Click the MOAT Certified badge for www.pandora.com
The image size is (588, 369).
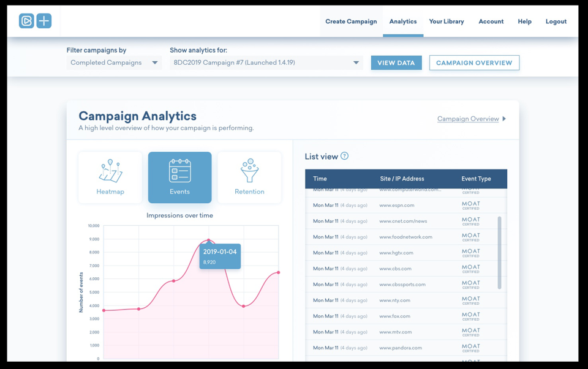[470, 347]
